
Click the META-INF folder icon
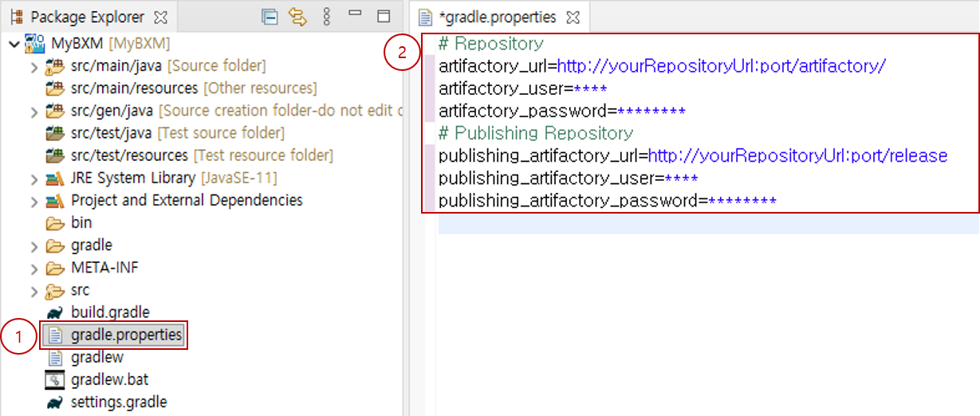[55, 268]
